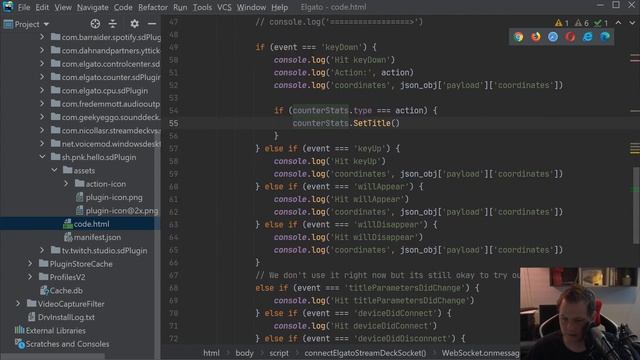This screenshot has height=360, width=640.
Task: Click script breadcrumb
Action: [x=279, y=353]
